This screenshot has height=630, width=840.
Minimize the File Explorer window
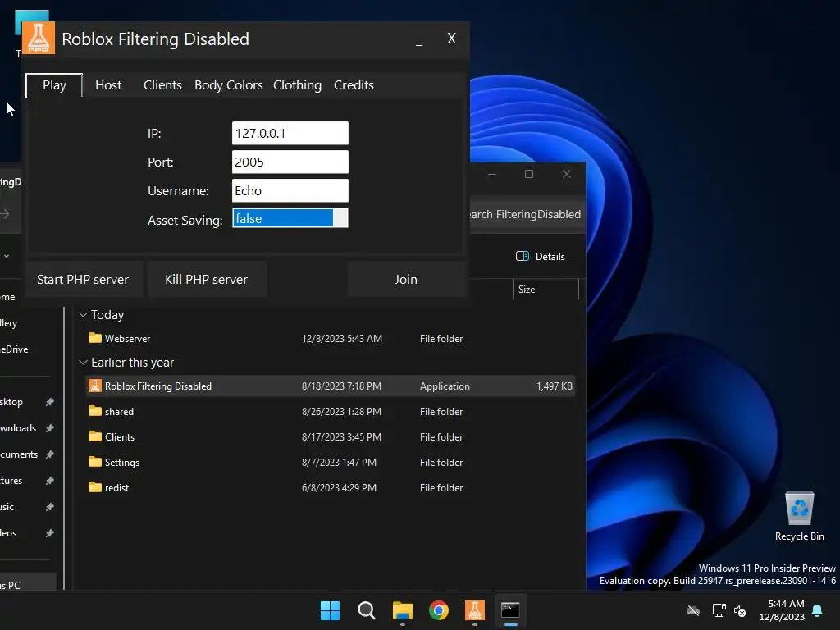click(x=492, y=174)
